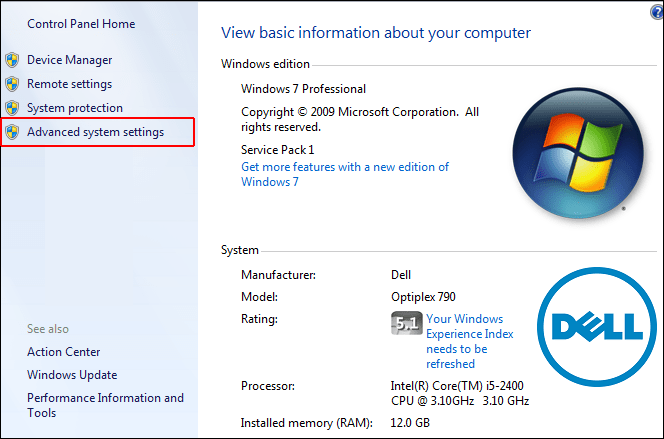Click the shield icon beside Device Manager
This screenshot has height=439, width=664.
point(12,60)
